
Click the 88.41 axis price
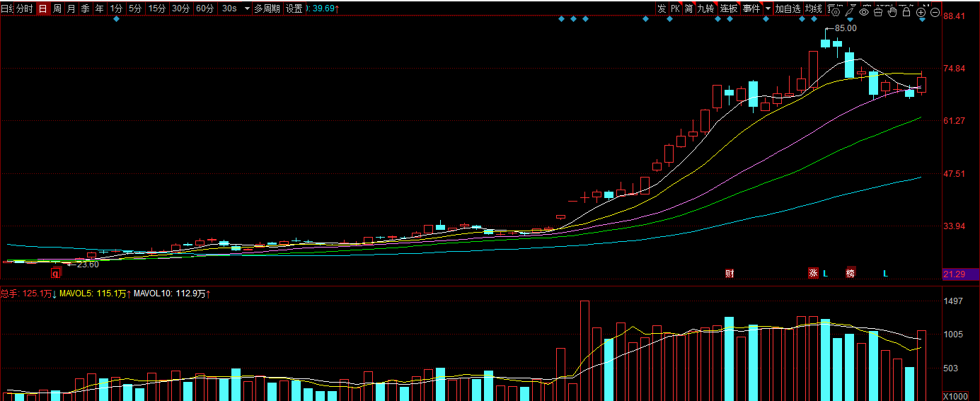(x=954, y=16)
